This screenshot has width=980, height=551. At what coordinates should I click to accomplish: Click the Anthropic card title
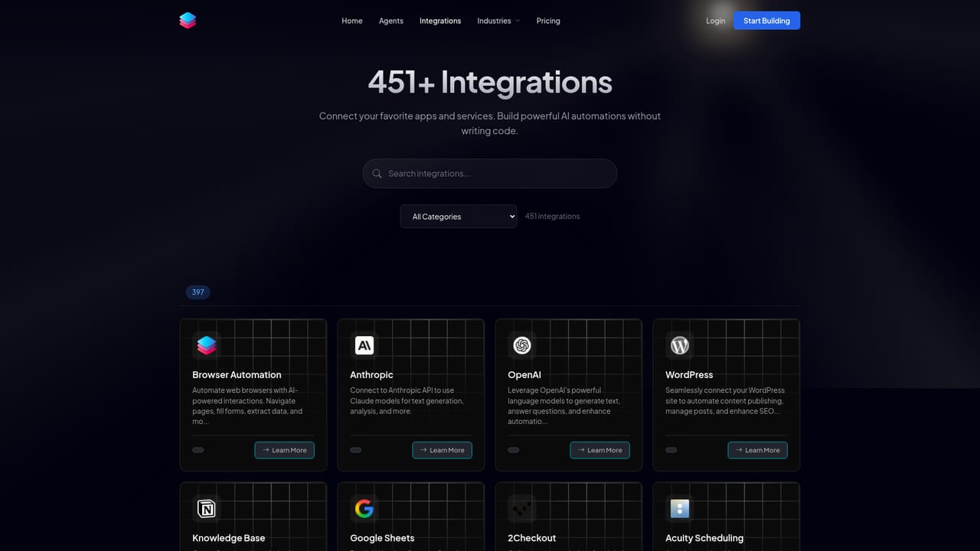coord(371,375)
